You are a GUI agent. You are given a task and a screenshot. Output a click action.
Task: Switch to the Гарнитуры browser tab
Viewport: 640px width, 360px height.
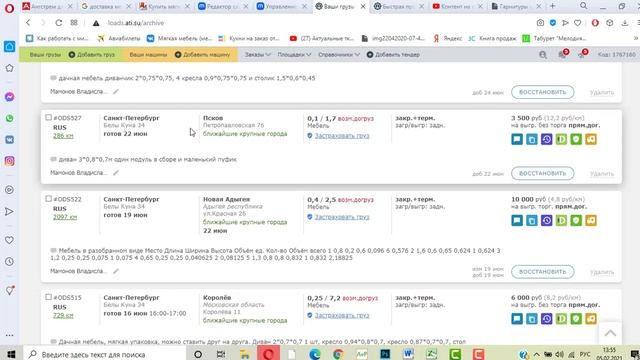[515, 6]
